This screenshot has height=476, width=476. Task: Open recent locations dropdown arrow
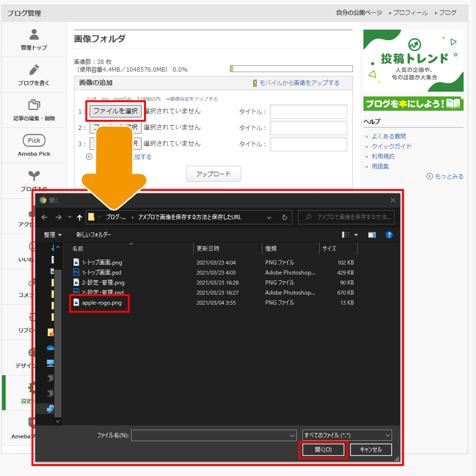(70, 217)
